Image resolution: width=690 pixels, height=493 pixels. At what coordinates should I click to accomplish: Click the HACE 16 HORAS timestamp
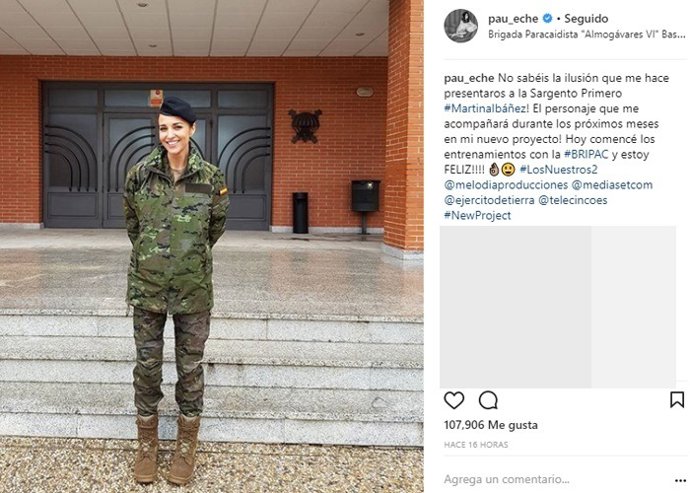coord(476,445)
